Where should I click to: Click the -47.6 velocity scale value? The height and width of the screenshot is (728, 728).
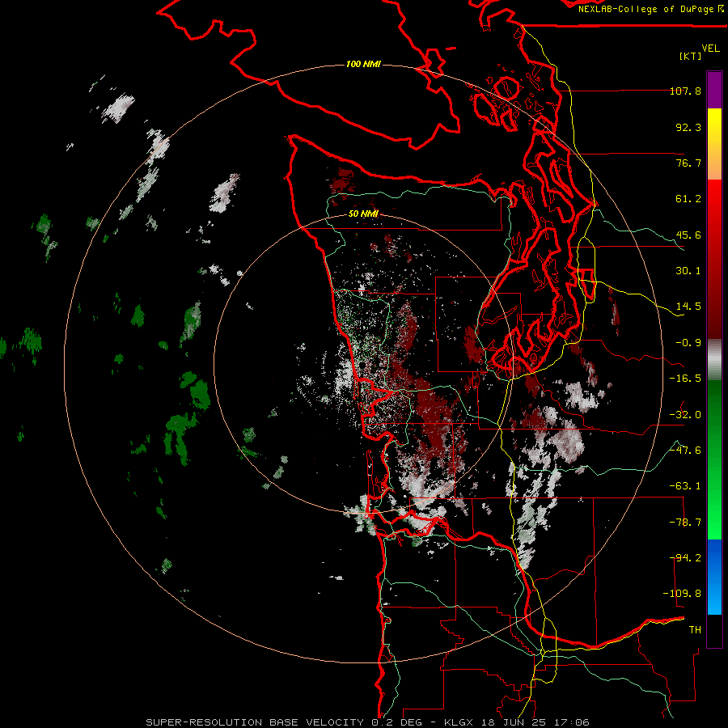tap(685, 451)
